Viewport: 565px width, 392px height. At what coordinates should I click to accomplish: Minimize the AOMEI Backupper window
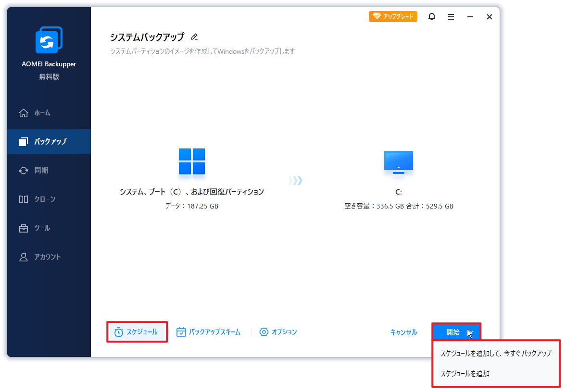tap(470, 17)
